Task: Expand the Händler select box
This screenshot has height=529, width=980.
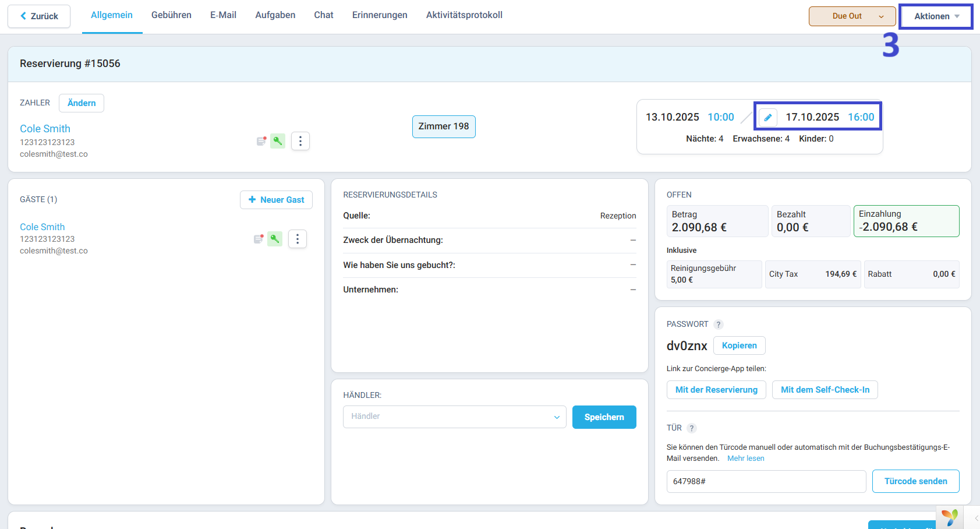Action: [x=454, y=417]
